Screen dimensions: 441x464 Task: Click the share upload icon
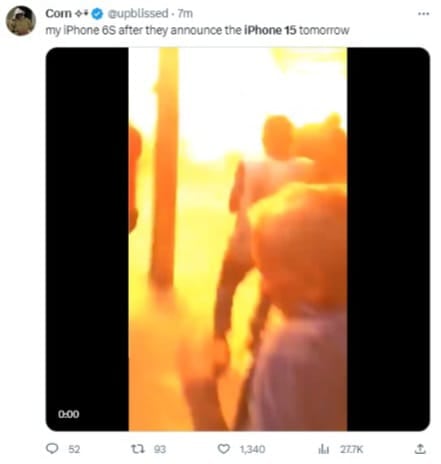[x=420, y=449]
